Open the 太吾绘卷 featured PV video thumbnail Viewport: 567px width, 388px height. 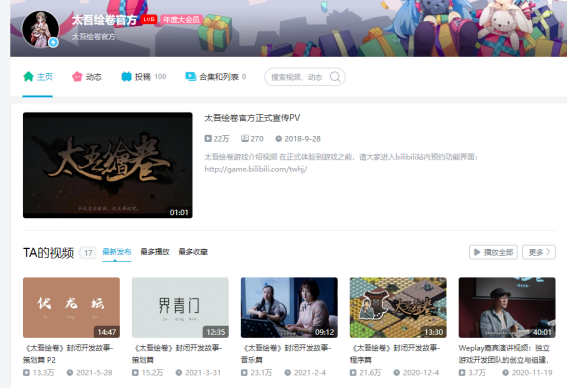pos(108,165)
